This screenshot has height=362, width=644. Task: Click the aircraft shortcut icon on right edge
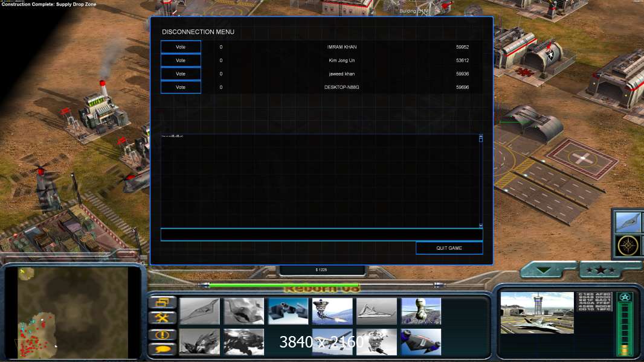click(629, 221)
